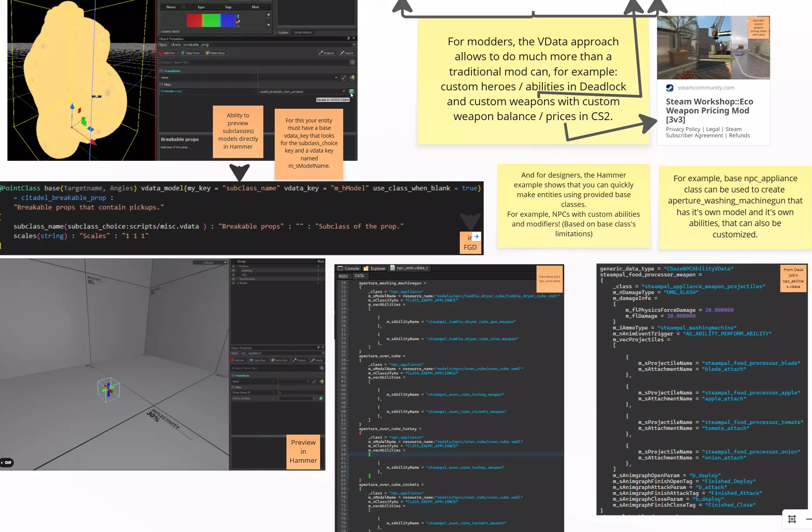Toggle the Info group checkbox
812x532 pixels.
click(x=234, y=275)
